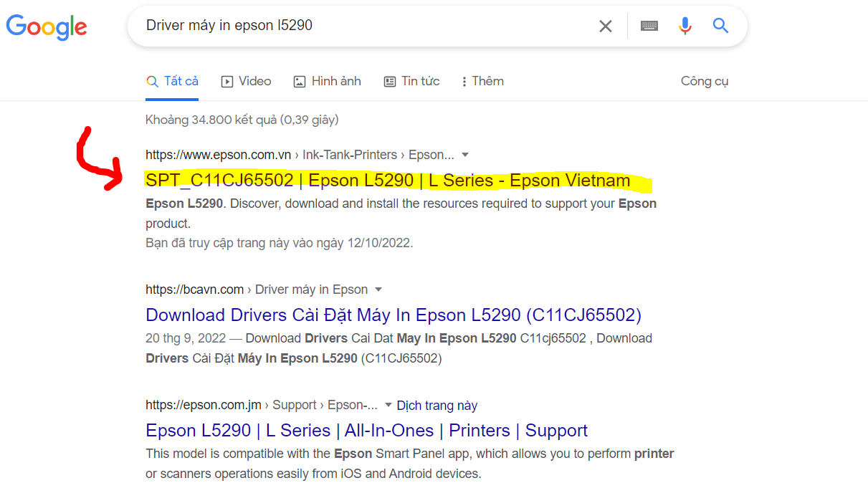868x483 pixels.
Task: Click the Hình ảnh image icon
Action: [x=300, y=82]
